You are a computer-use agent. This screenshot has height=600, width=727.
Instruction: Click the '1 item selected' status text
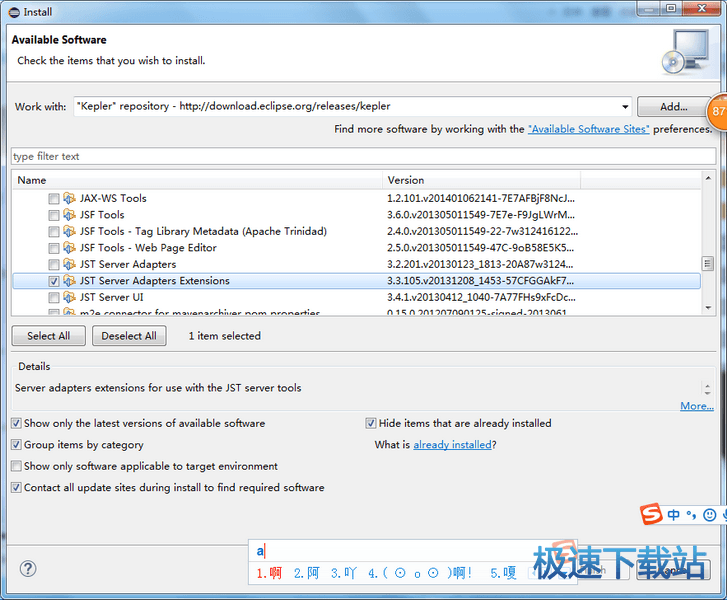(x=225, y=336)
